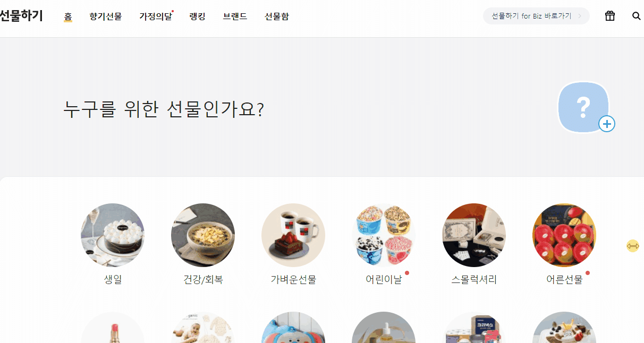Click the lipstick category thumbnail
The image size is (644, 343).
tap(113, 328)
